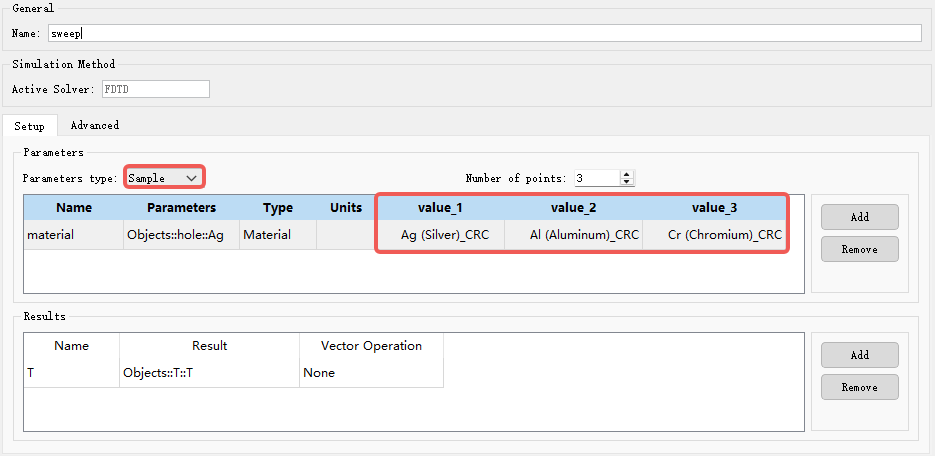
Task: Click the Number of points input field
Action: pyautogui.click(x=597, y=178)
